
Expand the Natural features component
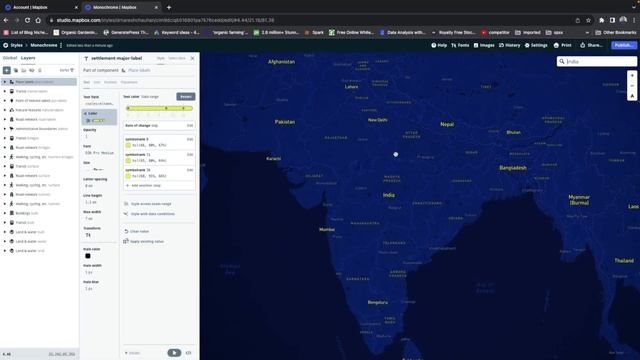pyautogui.click(x=5, y=110)
